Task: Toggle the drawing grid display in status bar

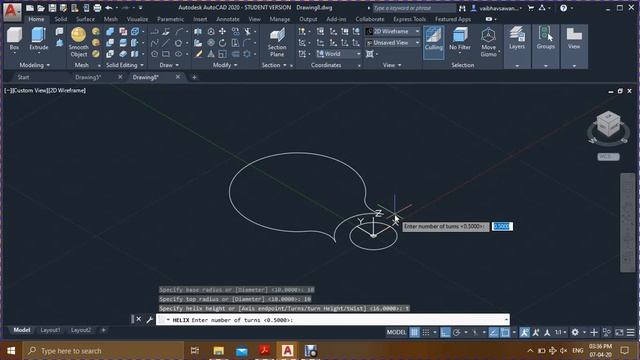Action: [414, 333]
